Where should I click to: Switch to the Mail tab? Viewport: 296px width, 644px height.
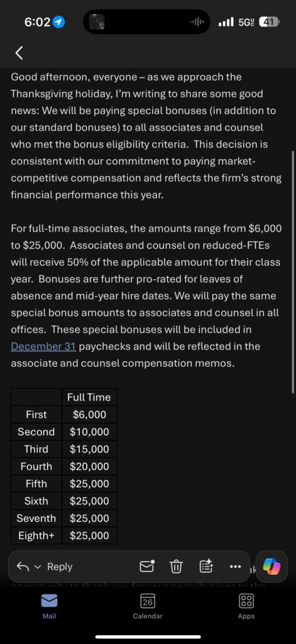pyautogui.click(x=50, y=607)
